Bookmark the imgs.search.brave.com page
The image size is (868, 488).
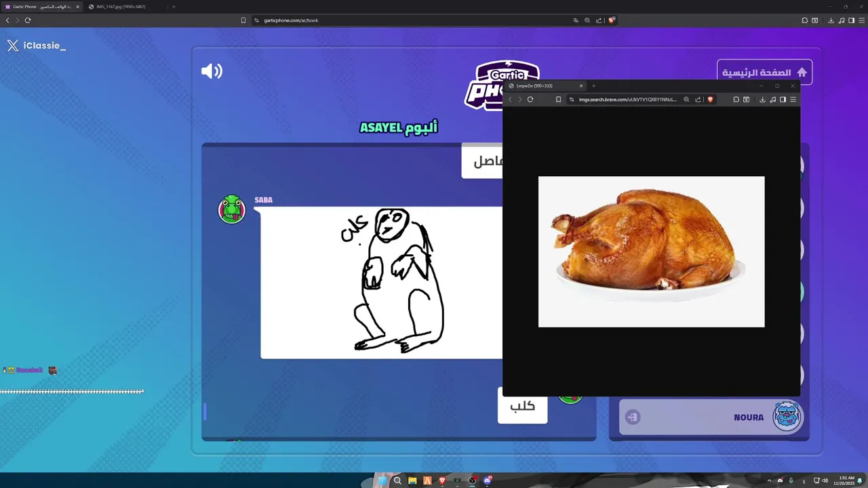558,100
